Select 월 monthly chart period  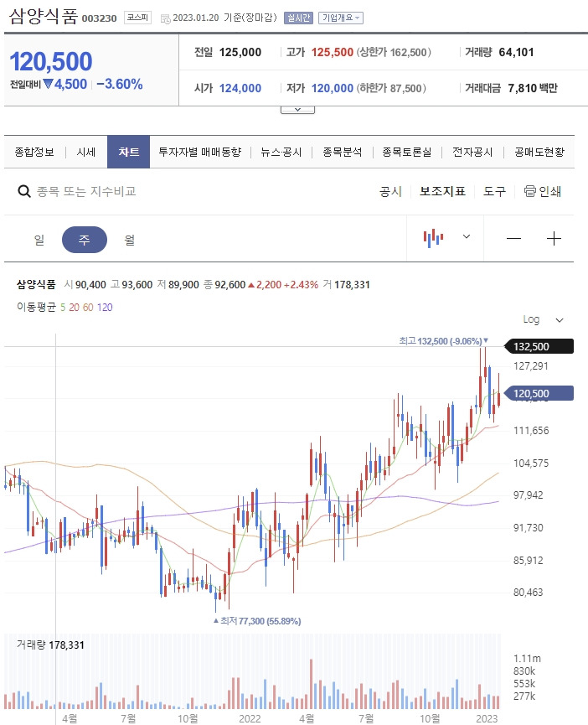pos(129,240)
